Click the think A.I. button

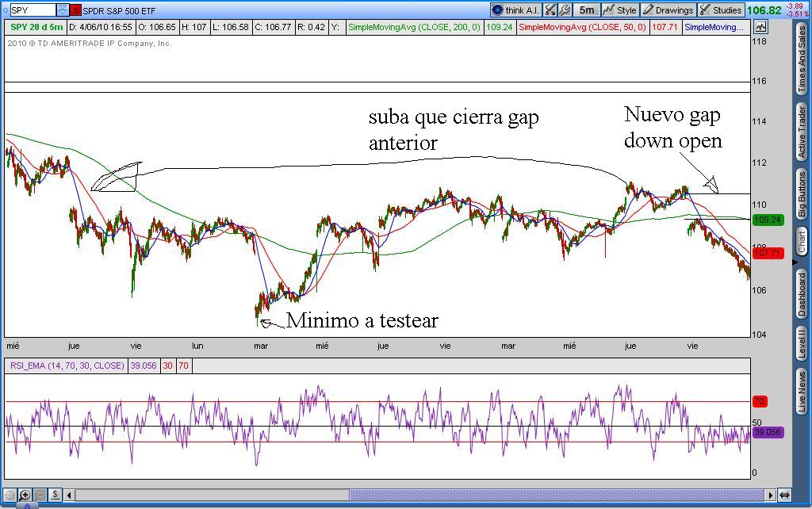point(515,10)
